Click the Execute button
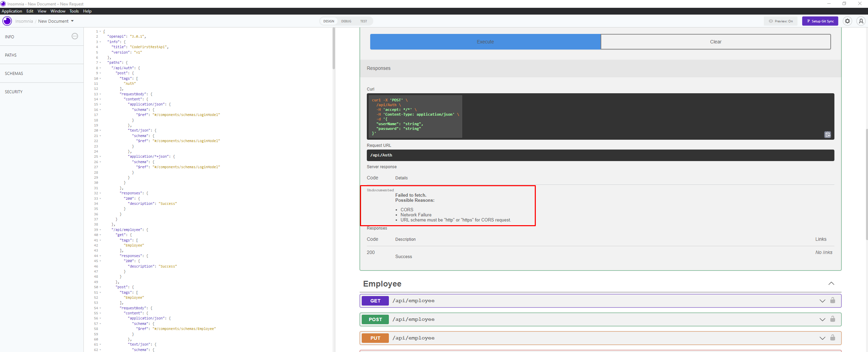Screen dimensions: 868x352 485,42
